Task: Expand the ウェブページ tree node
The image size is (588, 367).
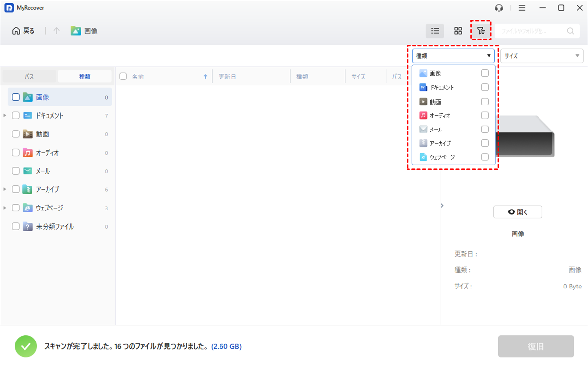Action: pos(5,208)
